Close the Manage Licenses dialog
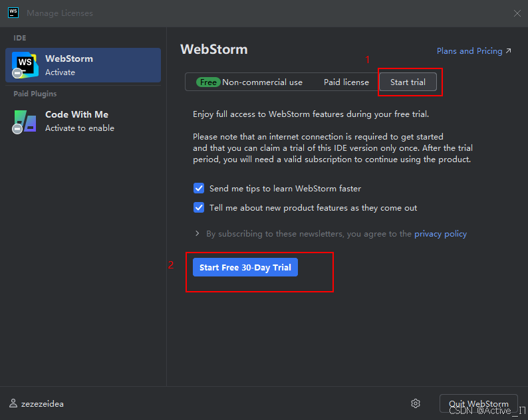Screen dimensions: 528x420 pos(517,13)
